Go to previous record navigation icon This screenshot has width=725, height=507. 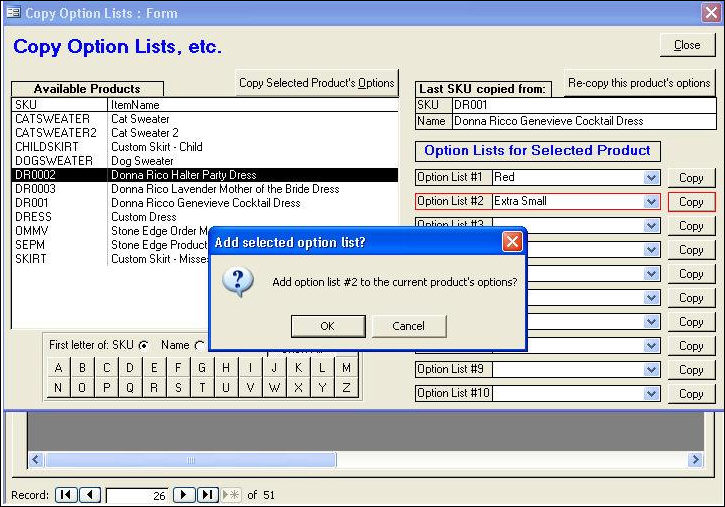click(x=90, y=495)
